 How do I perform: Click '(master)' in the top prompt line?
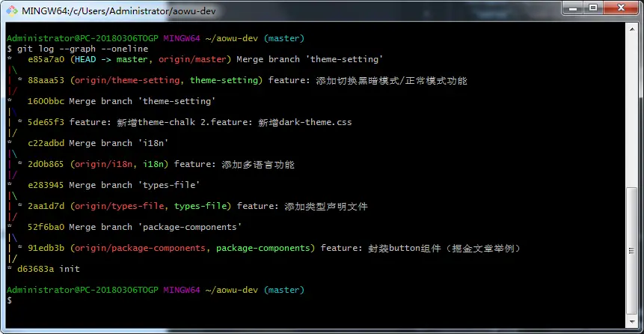coord(283,38)
